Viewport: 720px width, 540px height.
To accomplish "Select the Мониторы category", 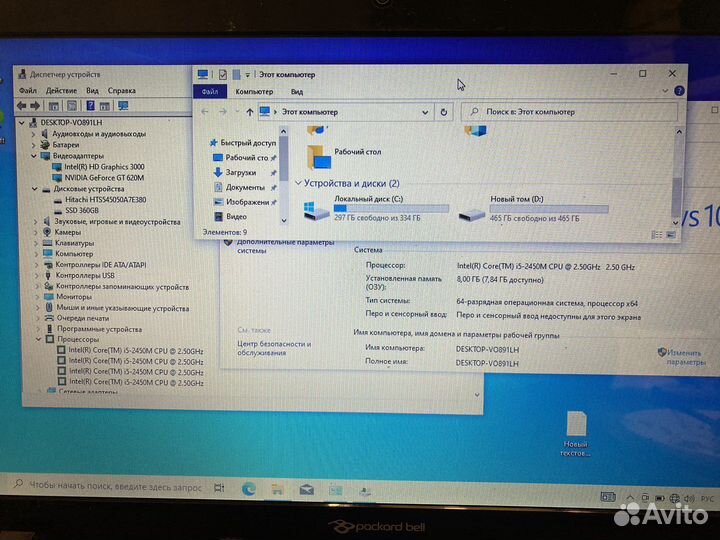I will pos(74,297).
